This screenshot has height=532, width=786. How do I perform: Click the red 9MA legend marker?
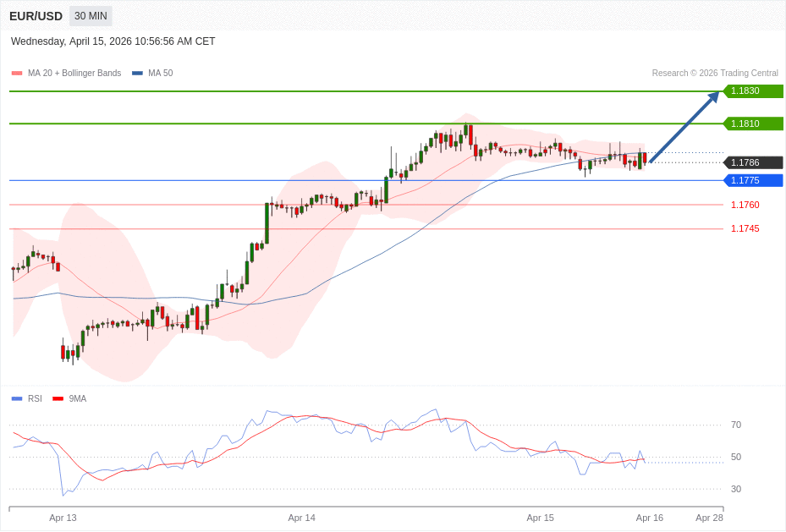click(x=58, y=399)
